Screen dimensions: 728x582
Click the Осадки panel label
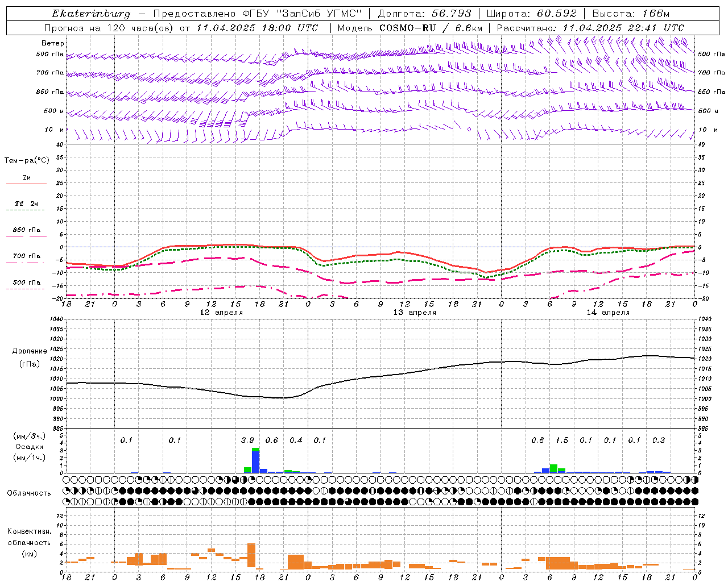[29, 447]
